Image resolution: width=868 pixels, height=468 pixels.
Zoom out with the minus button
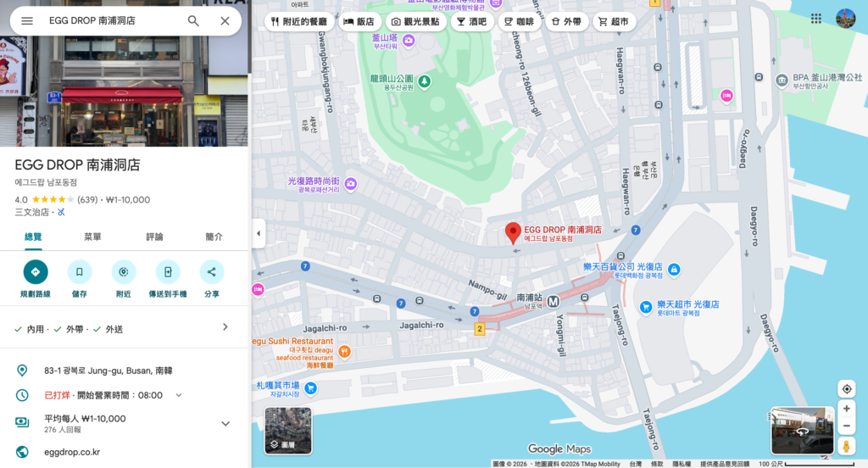(847, 426)
